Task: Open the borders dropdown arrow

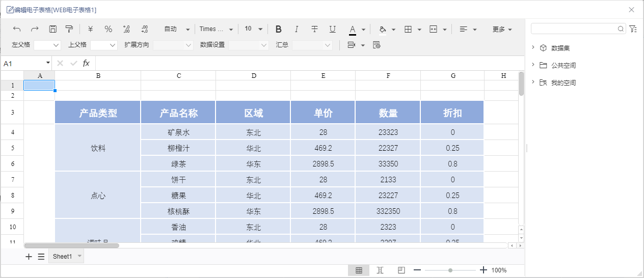Action: point(419,30)
